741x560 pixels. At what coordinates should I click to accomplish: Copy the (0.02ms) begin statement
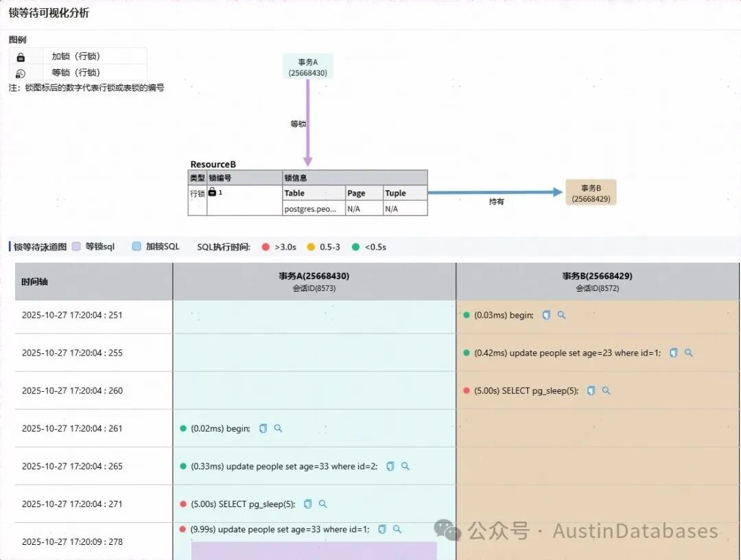tap(263, 429)
